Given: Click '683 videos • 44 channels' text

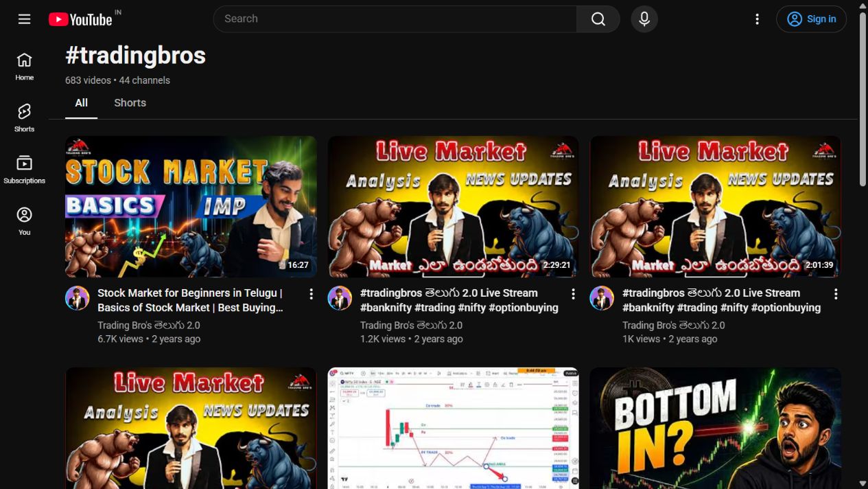Looking at the screenshot, I should point(117,80).
